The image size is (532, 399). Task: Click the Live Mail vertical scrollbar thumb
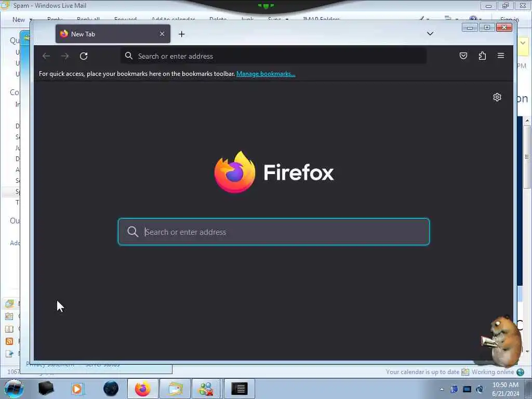coord(527,157)
